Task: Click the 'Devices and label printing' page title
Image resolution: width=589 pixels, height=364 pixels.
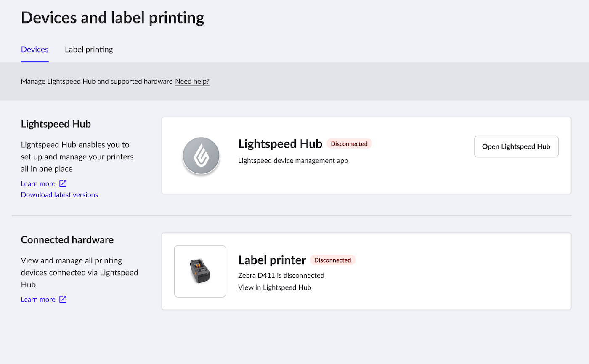Action: pyautogui.click(x=113, y=18)
